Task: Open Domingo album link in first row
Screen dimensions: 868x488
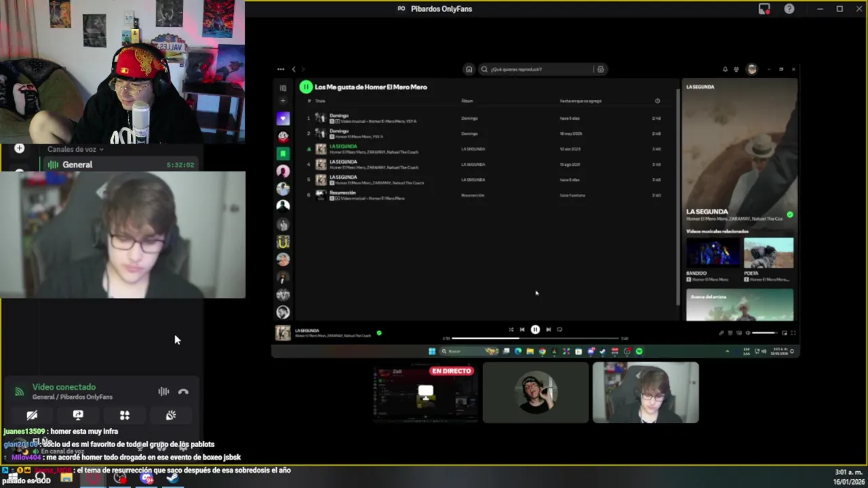Action: pyautogui.click(x=469, y=118)
